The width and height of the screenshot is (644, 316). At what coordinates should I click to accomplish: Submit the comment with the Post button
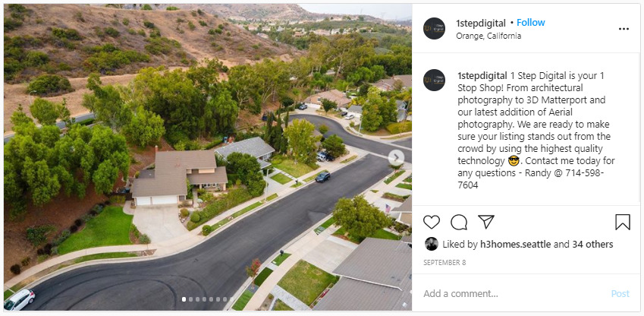tap(620, 293)
